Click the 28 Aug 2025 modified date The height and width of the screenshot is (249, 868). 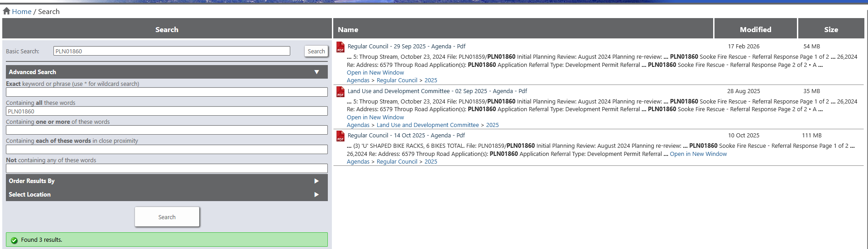[x=743, y=91]
